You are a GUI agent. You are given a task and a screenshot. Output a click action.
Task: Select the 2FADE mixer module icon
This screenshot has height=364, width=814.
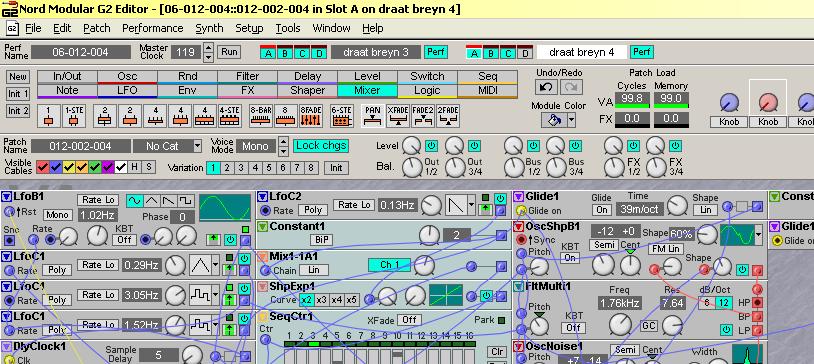tap(447, 116)
